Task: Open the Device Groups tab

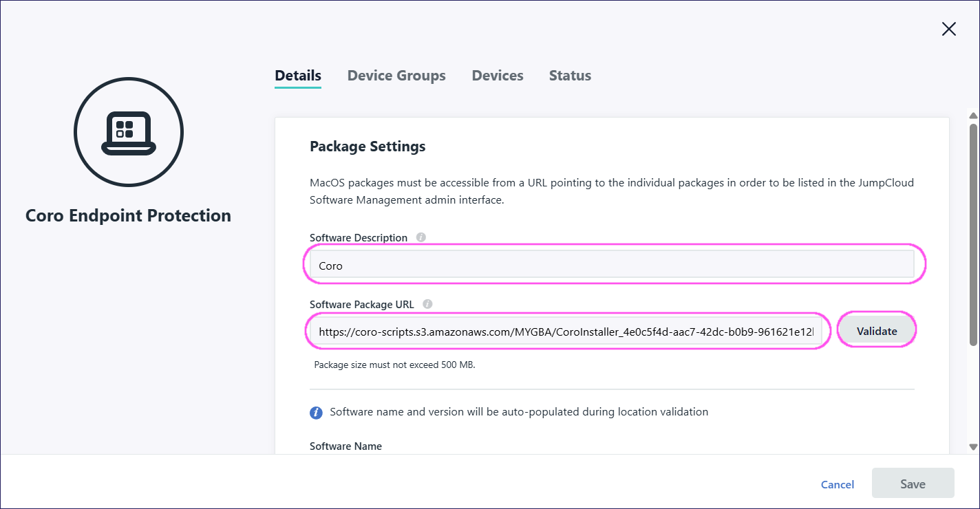Action: tap(396, 76)
